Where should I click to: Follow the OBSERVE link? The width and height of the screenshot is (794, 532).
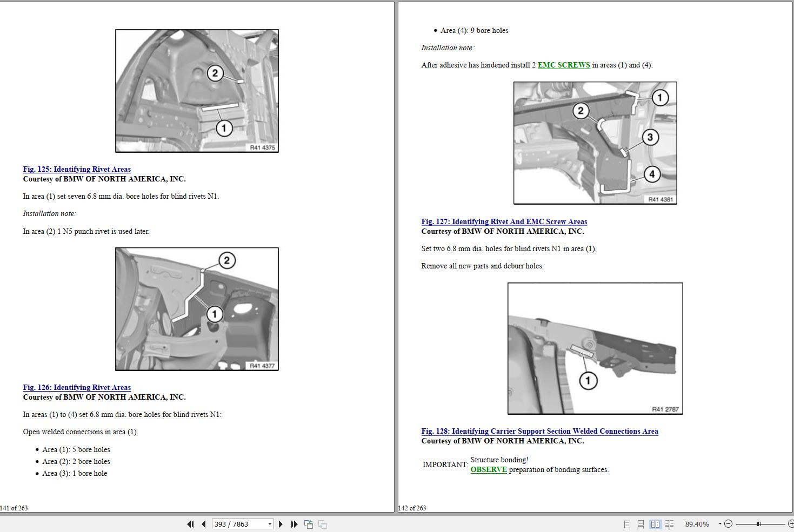click(x=489, y=469)
